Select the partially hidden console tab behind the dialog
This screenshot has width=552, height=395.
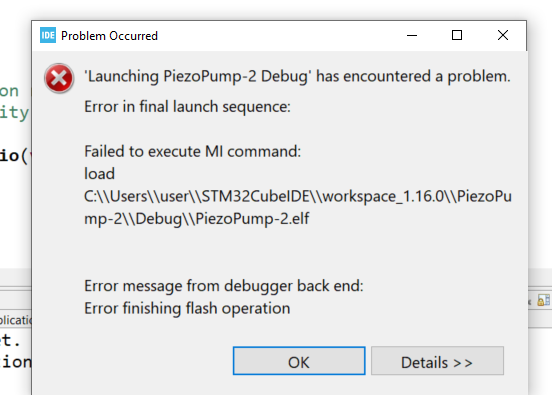tap(15, 320)
